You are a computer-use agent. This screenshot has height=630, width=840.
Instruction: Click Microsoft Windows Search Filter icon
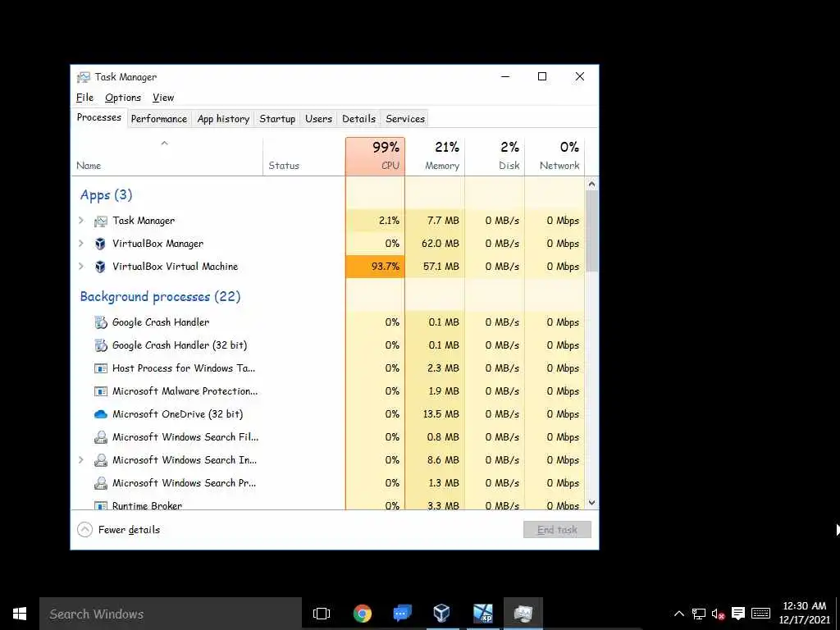(101, 437)
